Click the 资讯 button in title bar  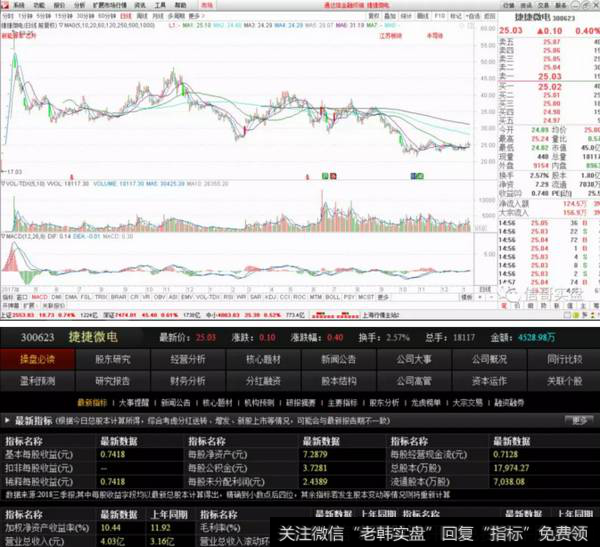[x=526, y=5]
